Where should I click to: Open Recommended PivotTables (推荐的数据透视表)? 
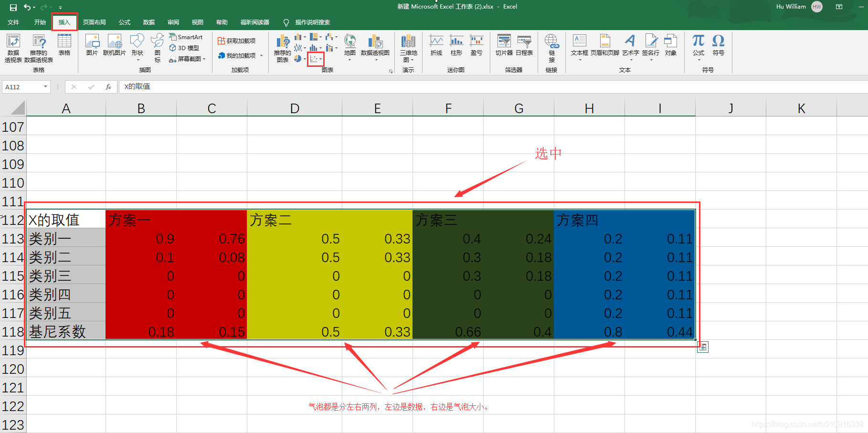point(39,48)
